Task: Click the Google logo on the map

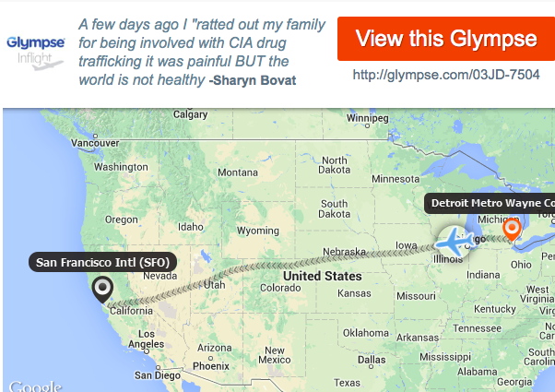Action: pos(35,386)
